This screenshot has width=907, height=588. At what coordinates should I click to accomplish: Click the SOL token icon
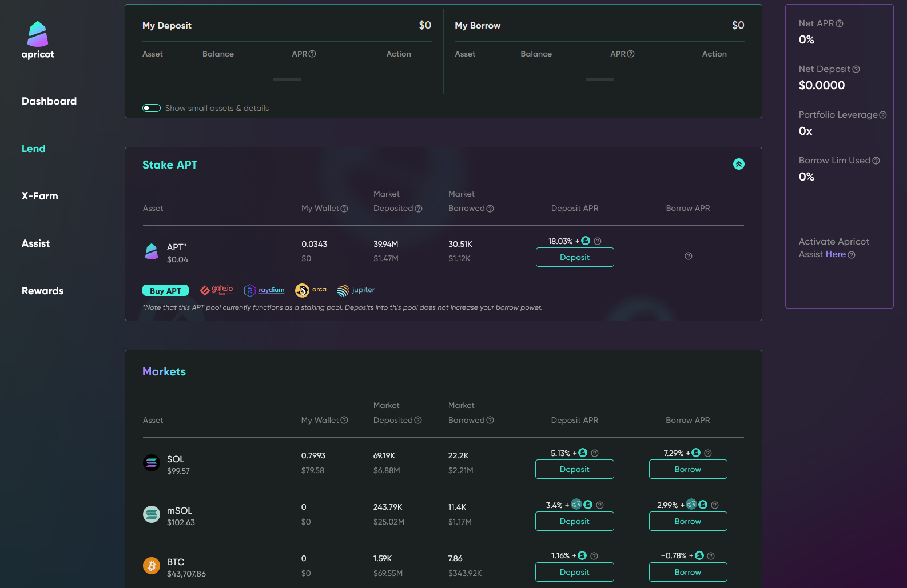click(152, 463)
